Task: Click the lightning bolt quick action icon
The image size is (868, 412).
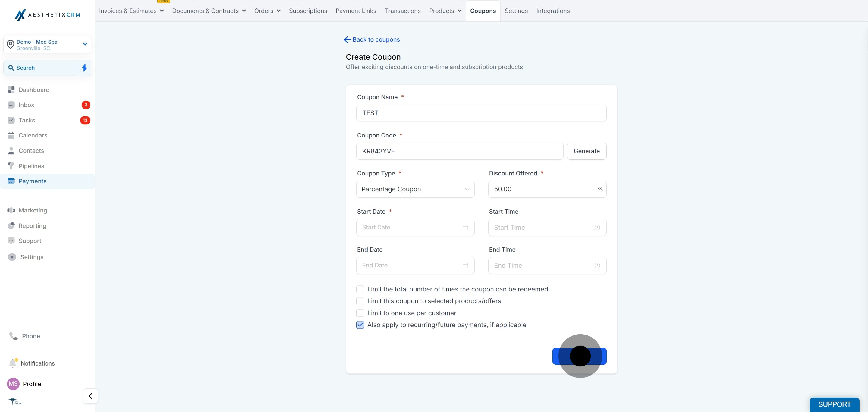Action: tap(84, 68)
